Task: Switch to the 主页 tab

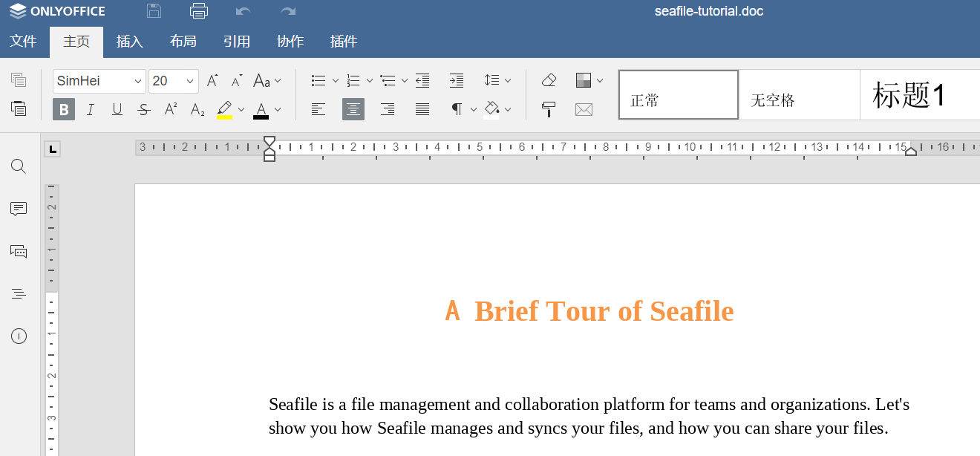Action: 76,42
